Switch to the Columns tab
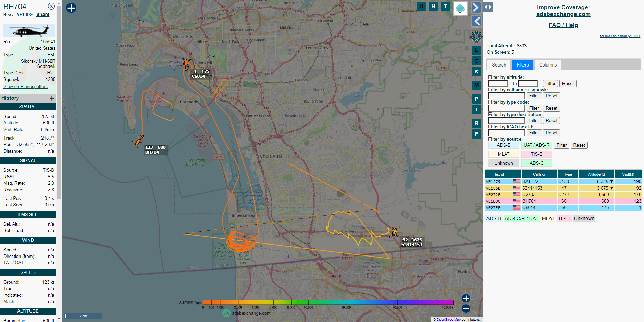The image size is (644, 322). pyautogui.click(x=548, y=65)
